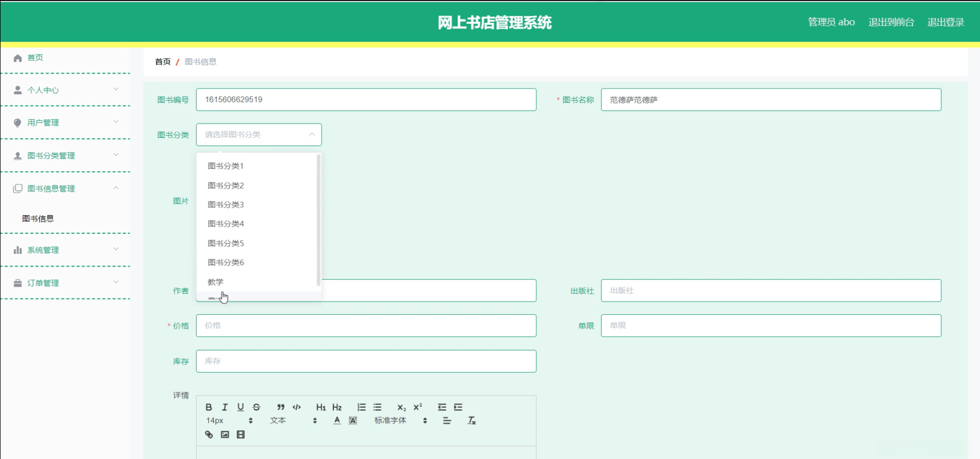The width and height of the screenshot is (980, 459).
Task: Collapse the 图书信息管理 sidebar menu
Action: tap(66, 188)
